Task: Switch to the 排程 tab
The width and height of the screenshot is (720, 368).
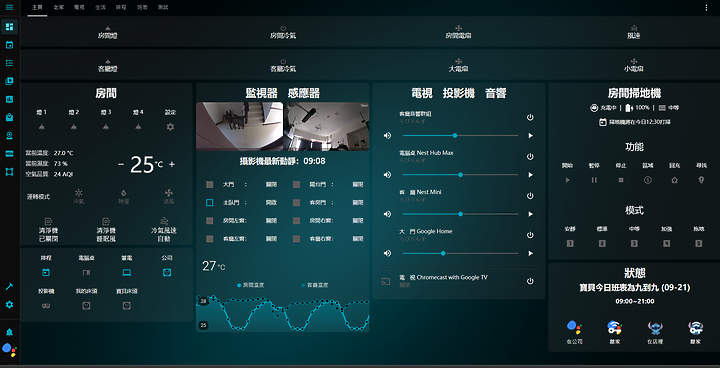Action: 121,7
